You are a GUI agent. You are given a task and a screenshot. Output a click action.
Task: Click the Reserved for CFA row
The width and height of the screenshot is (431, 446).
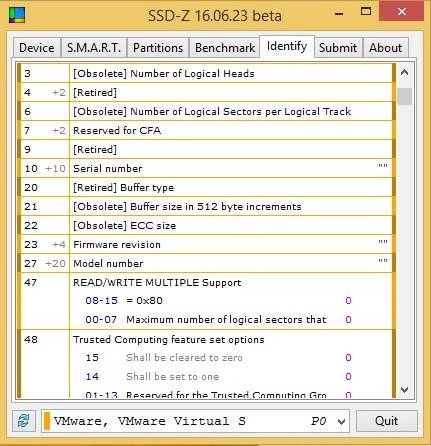pos(205,130)
